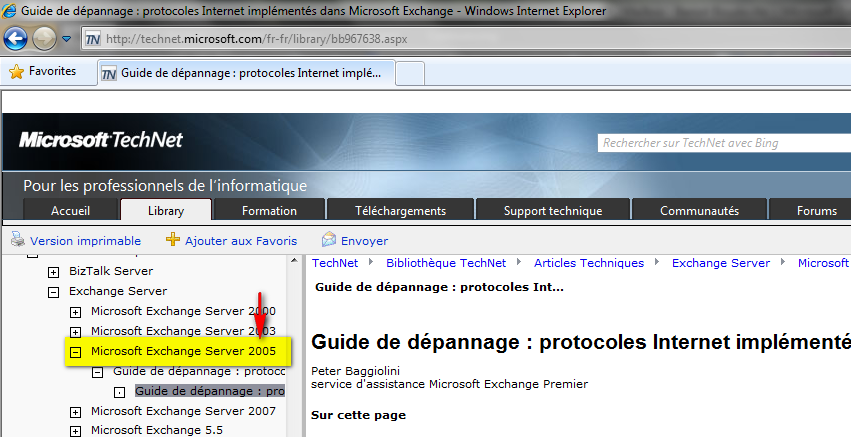
Task: Select the Library tab
Action: coord(166,211)
